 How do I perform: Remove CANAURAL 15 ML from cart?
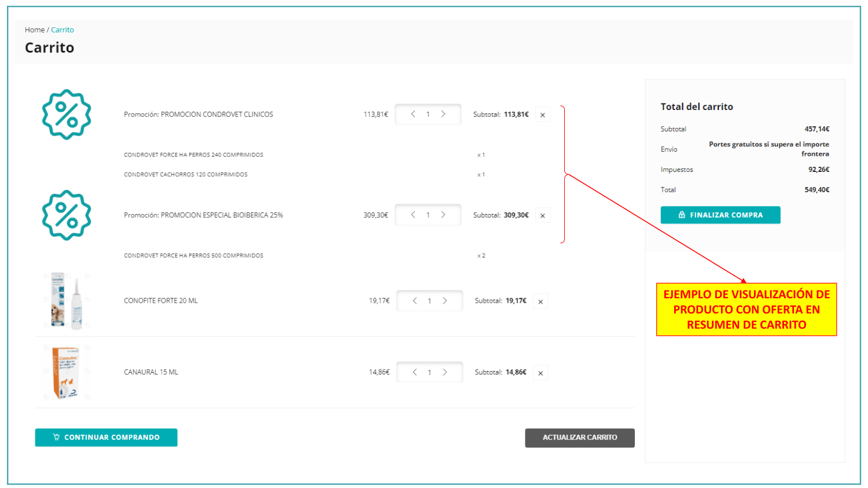click(540, 373)
